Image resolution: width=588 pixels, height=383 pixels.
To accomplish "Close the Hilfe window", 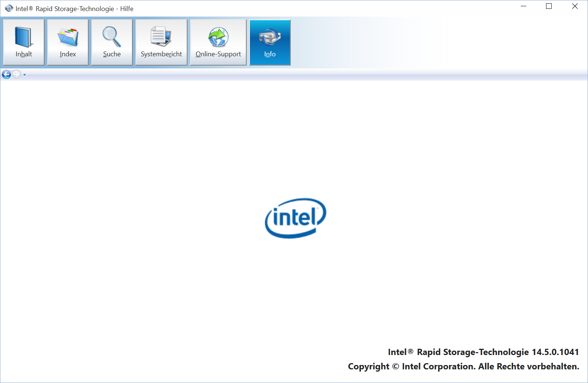I will (x=575, y=6).
